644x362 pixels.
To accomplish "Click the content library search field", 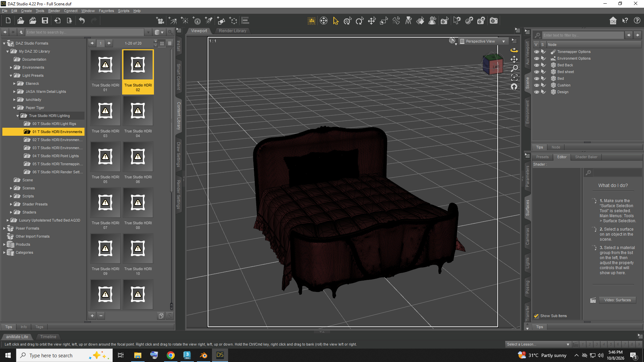I will [x=85, y=32].
